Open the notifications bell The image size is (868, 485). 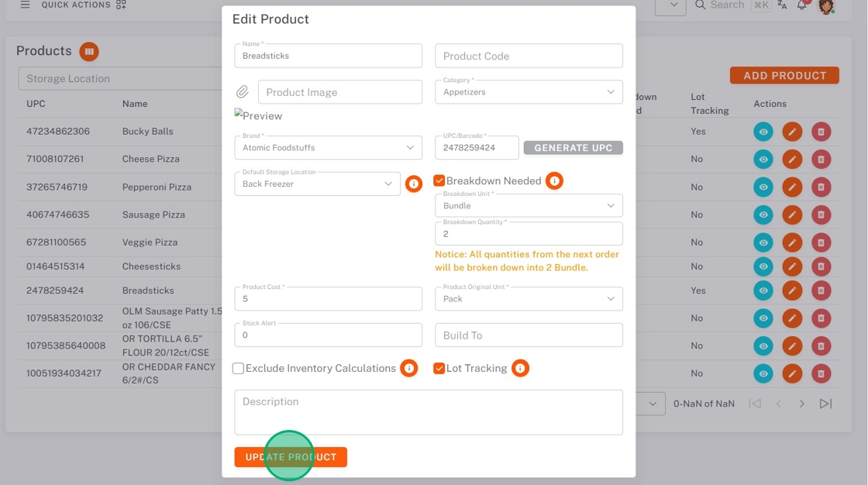tap(802, 5)
